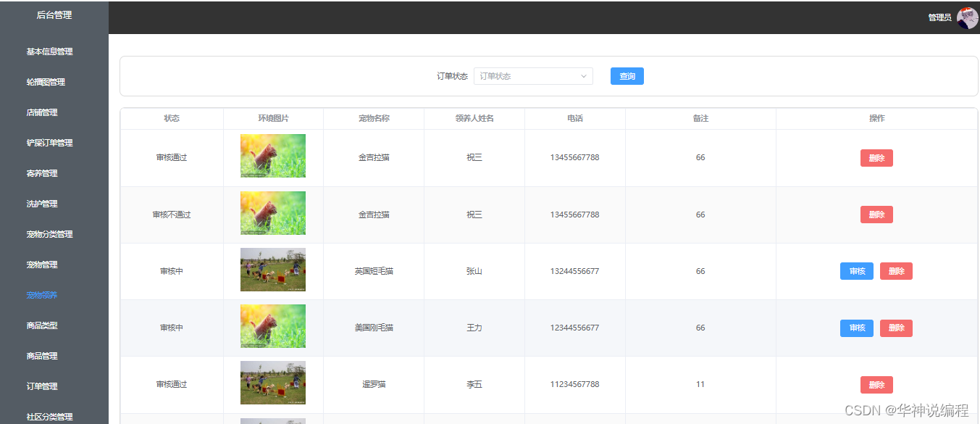980x424 pixels.
Task: Go to 宠物管理 menu item
Action: [x=42, y=265]
